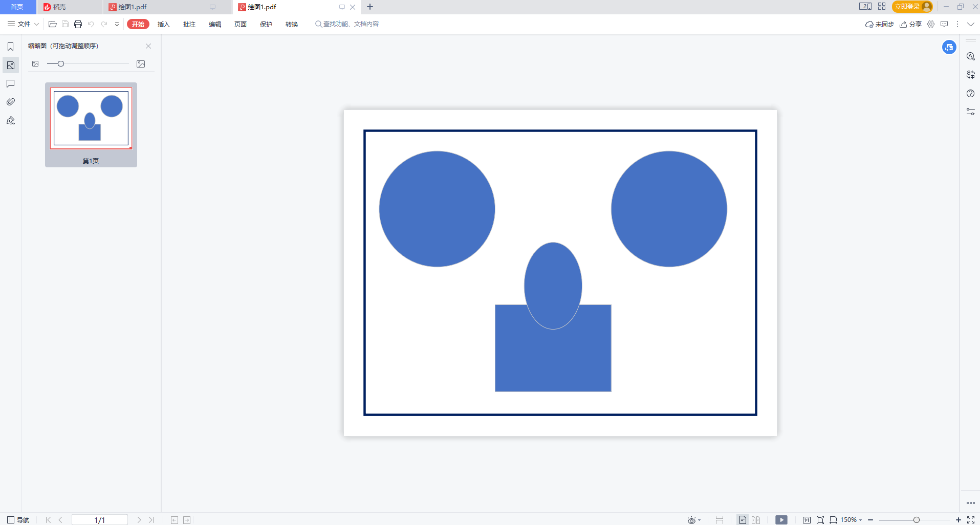Select the 转换 ribbon tab

[292, 24]
